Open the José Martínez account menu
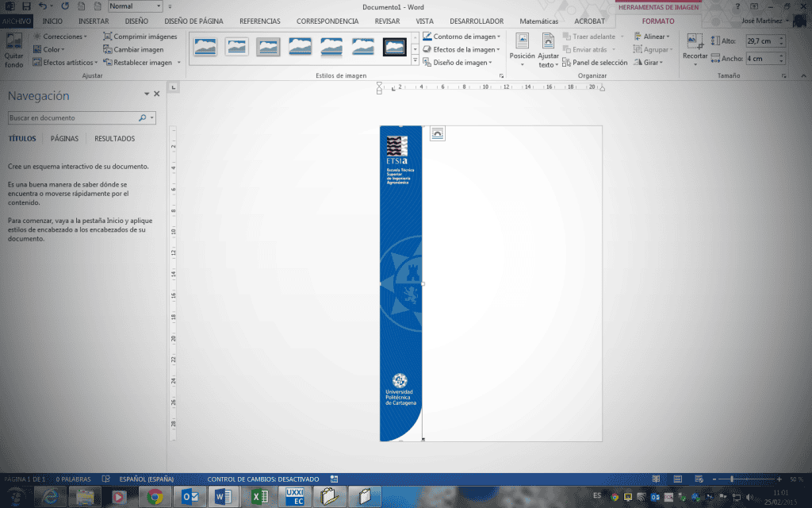 coord(765,21)
